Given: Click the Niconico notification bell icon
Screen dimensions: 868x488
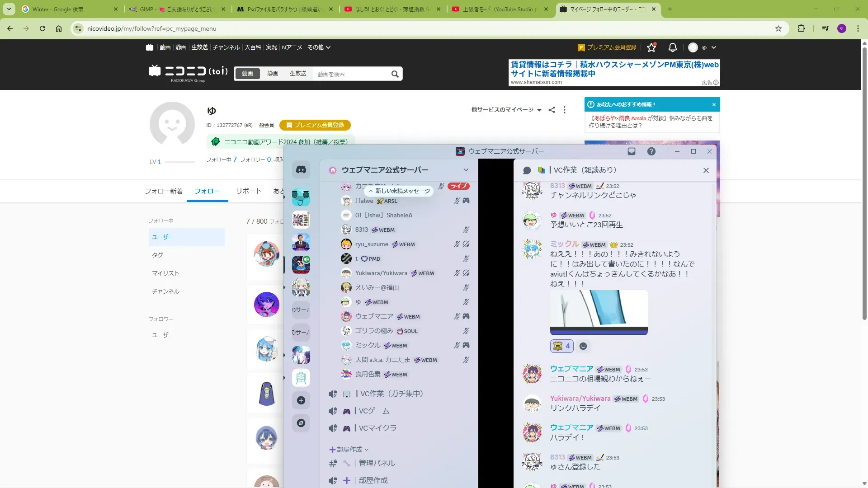Looking at the screenshot, I should coord(673,47).
